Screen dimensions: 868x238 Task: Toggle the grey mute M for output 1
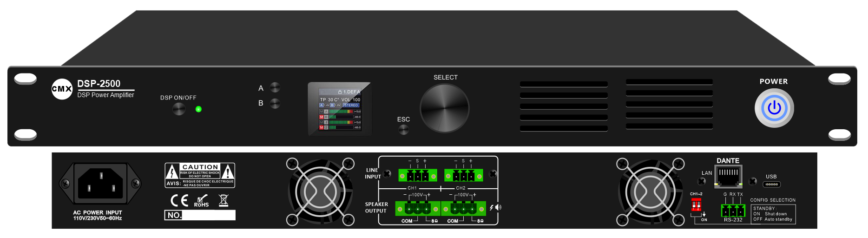[x=322, y=122]
